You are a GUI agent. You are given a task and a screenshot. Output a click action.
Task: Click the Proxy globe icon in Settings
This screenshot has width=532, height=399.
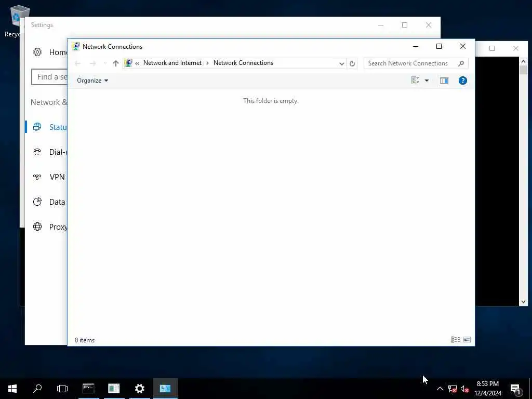tap(37, 227)
